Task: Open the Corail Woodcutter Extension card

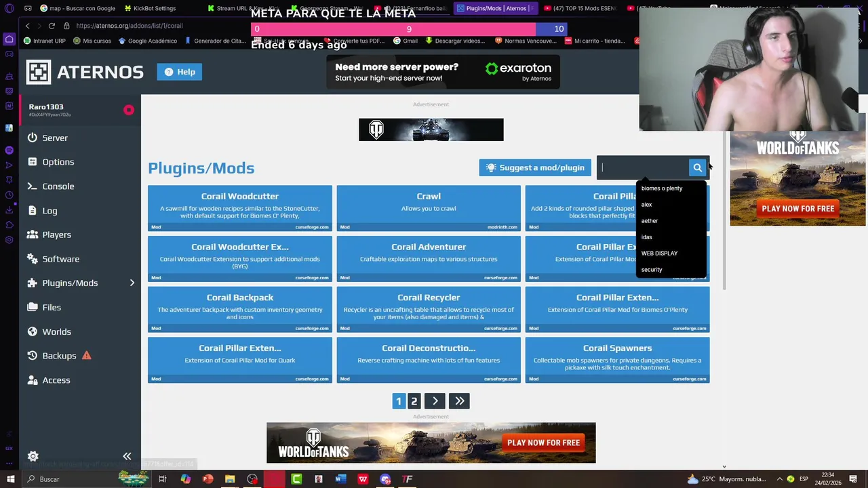Action: coord(240,258)
